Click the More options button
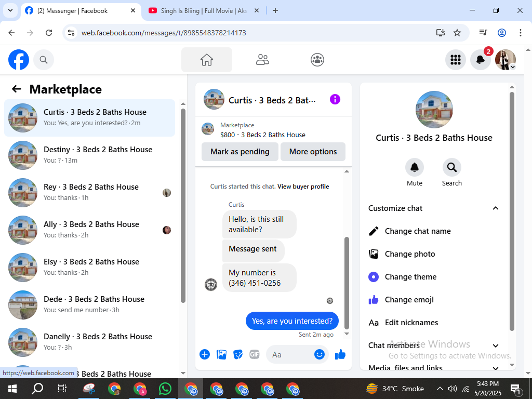The width and height of the screenshot is (532, 399). (x=313, y=152)
